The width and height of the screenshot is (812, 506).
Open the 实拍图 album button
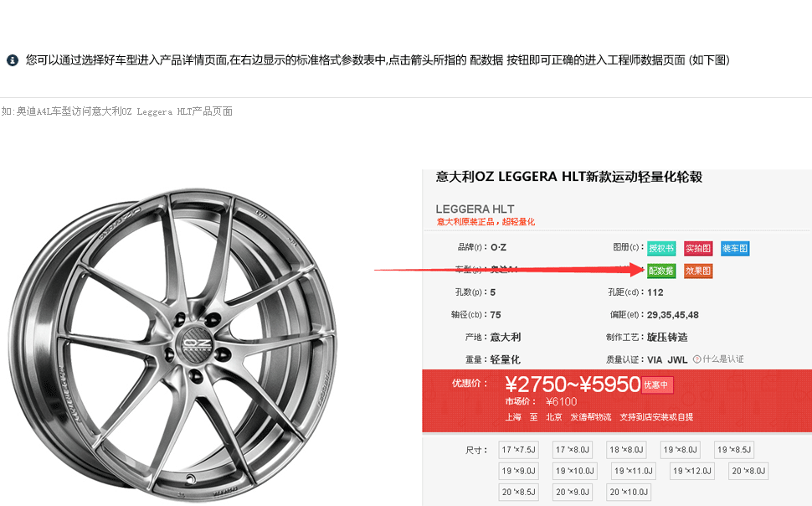pos(698,249)
